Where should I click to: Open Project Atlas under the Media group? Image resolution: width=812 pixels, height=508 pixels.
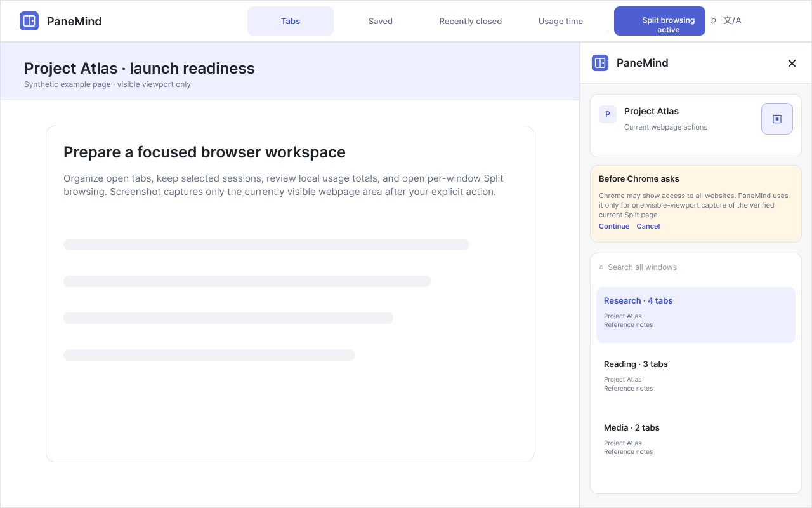[623, 443]
